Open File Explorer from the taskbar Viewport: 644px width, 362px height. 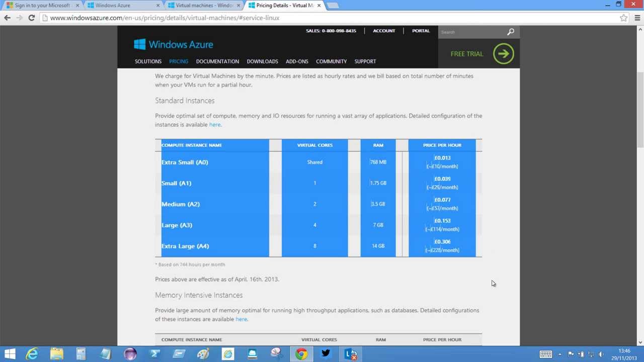pos(56,354)
